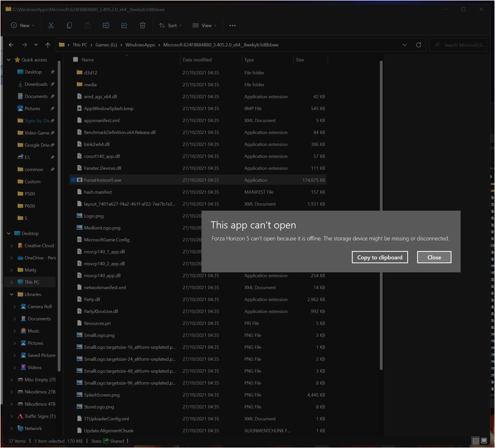This screenshot has width=495, height=448.
Task: Uncheck the ForzaHorizon5.exe checkbox
Action: (x=73, y=180)
